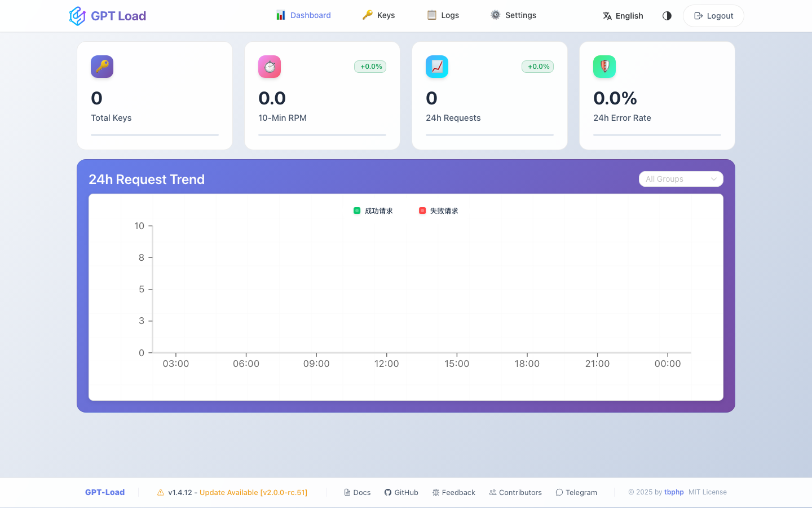Click the 24h Error Rate progress bar
The width and height of the screenshot is (812, 508).
(657, 135)
